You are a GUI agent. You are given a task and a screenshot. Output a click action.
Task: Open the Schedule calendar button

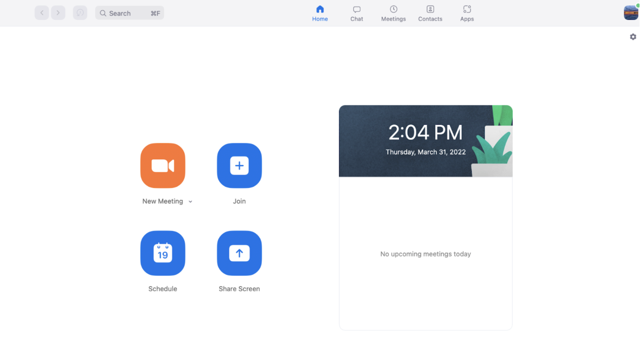(163, 253)
